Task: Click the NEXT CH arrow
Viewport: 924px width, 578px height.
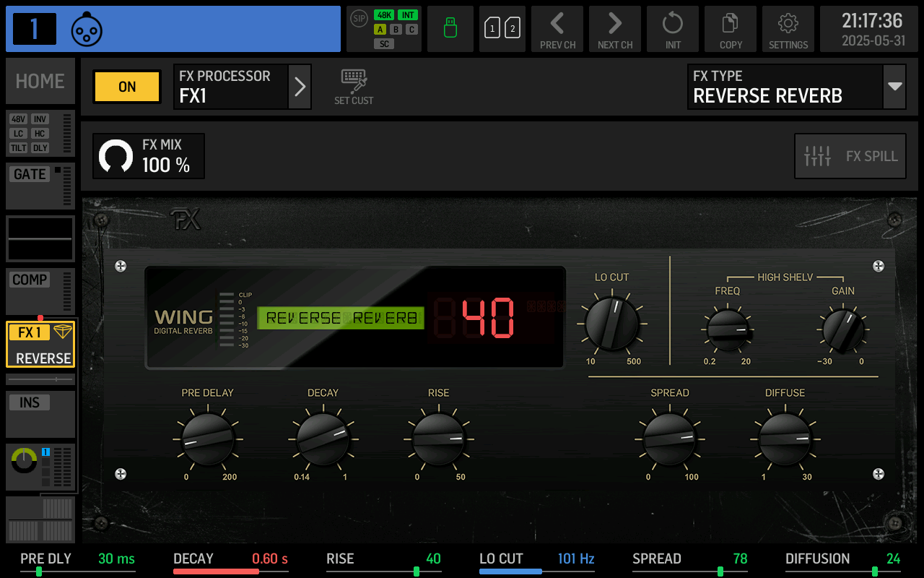Action: pyautogui.click(x=614, y=28)
